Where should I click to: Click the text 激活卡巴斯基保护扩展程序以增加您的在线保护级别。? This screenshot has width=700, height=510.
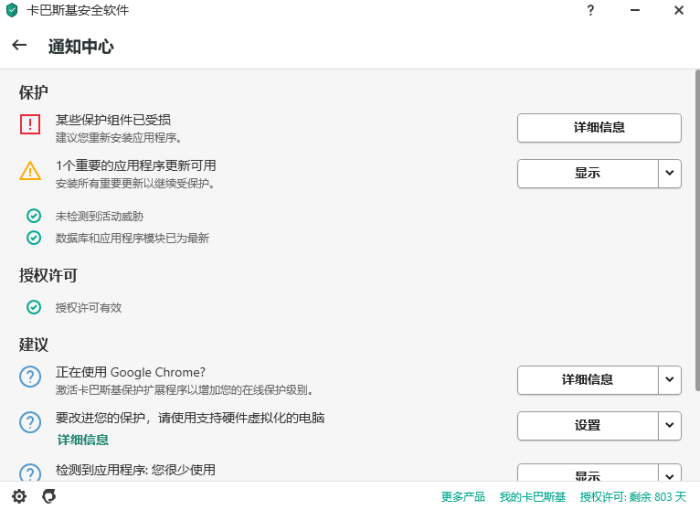point(184,390)
